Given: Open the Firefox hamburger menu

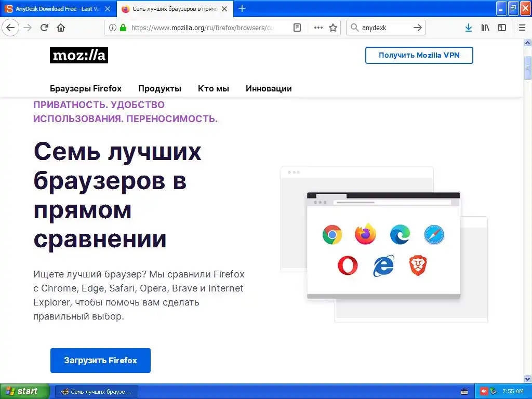Looking at the screenshot, I should [x=522, y=28].
